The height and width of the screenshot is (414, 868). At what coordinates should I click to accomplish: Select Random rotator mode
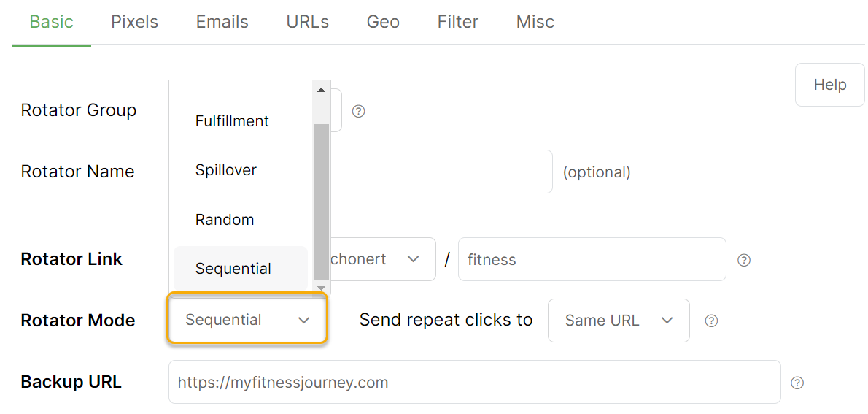[240, 220]
